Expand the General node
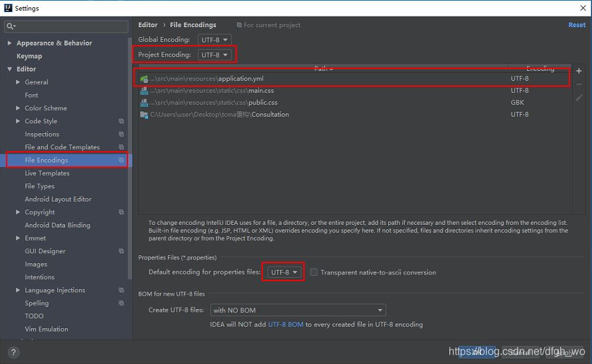Screen dimensions: 592x364 [x=18, y=82]
